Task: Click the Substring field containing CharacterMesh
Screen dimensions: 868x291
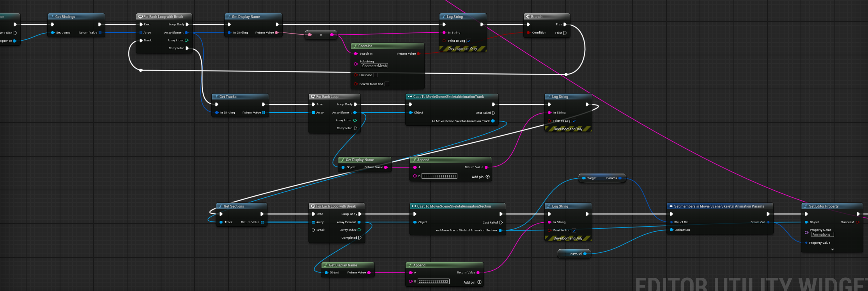Action: [374, 66]
